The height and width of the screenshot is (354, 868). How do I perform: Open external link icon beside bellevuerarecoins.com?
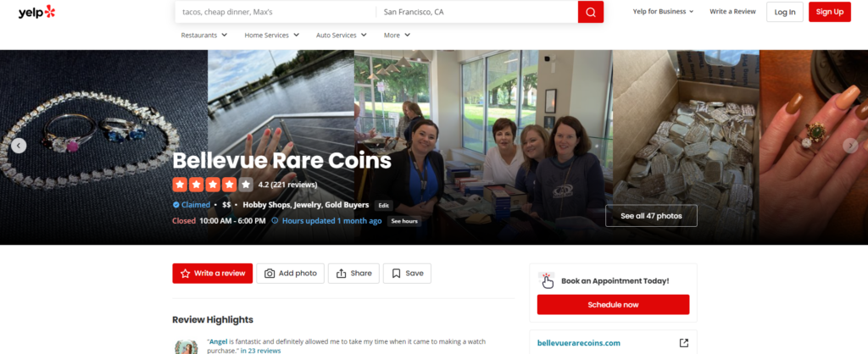point(684,343)
